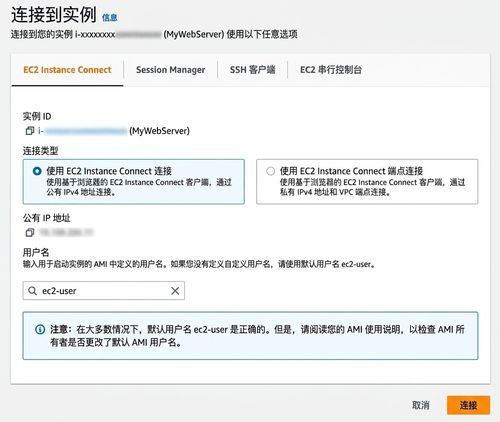Image resolution: width=500 pixels, height=422 pixels.
Task: Click the 用户名 label
Action: [36, 252]
